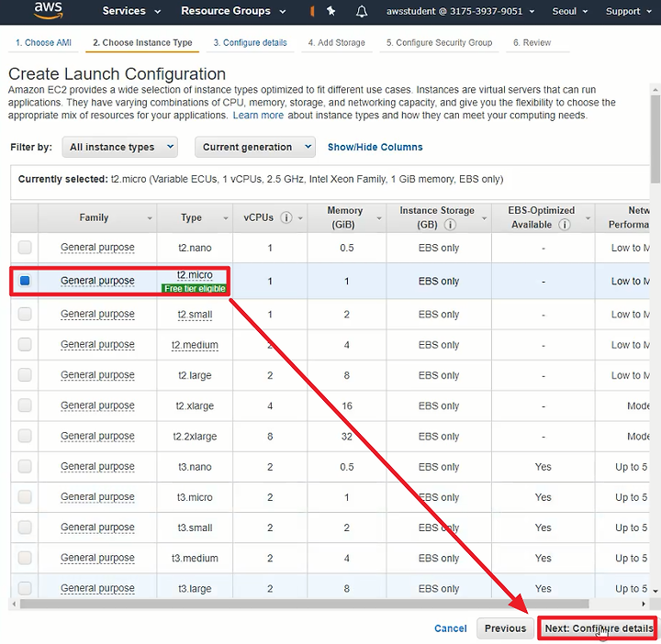Click the vertical scrollbar down arrow

click(x=655, y=591)
